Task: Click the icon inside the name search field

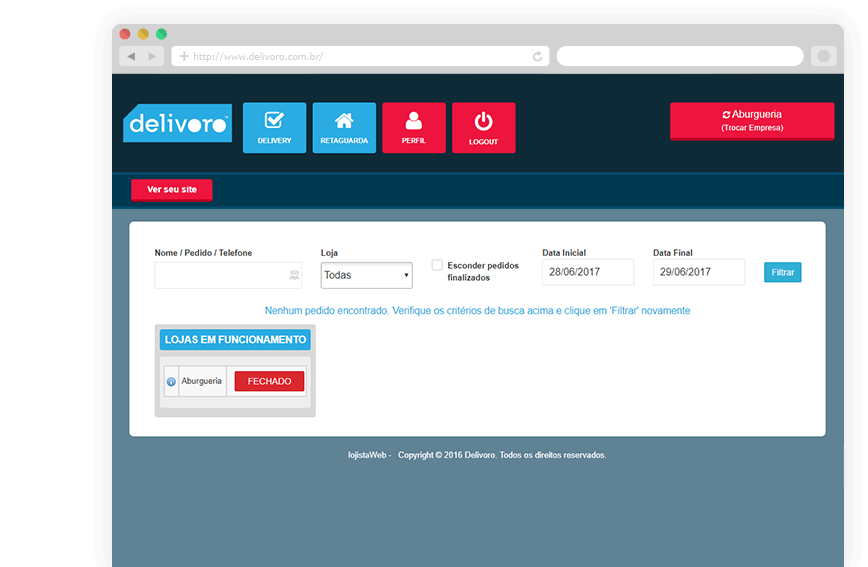Action: (x=294, y=275)
